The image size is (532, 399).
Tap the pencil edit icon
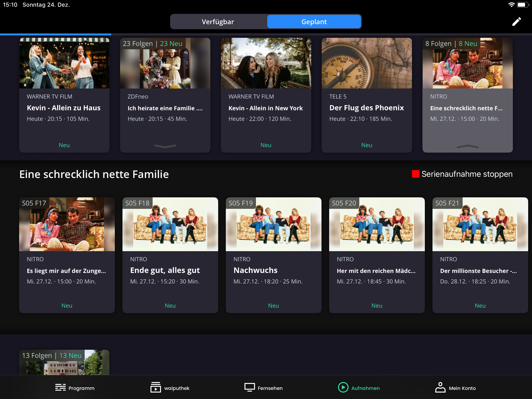(x=516, y=22)
